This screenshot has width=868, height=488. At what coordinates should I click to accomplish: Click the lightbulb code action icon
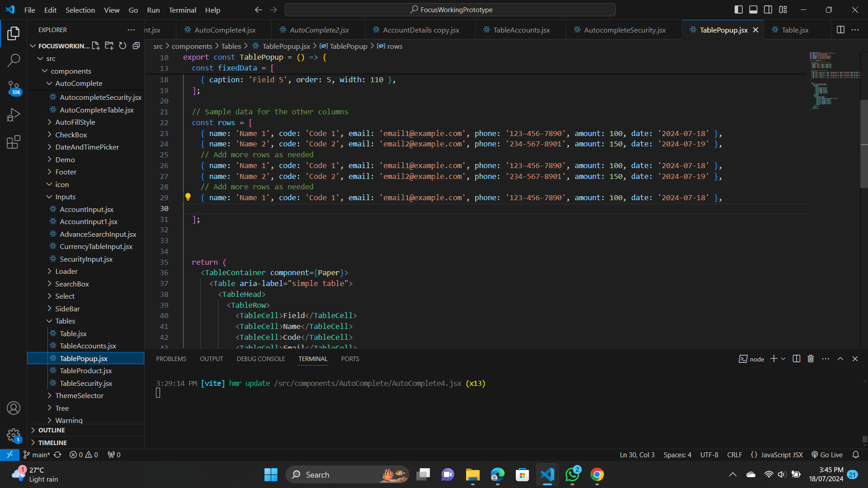[188, 197]
